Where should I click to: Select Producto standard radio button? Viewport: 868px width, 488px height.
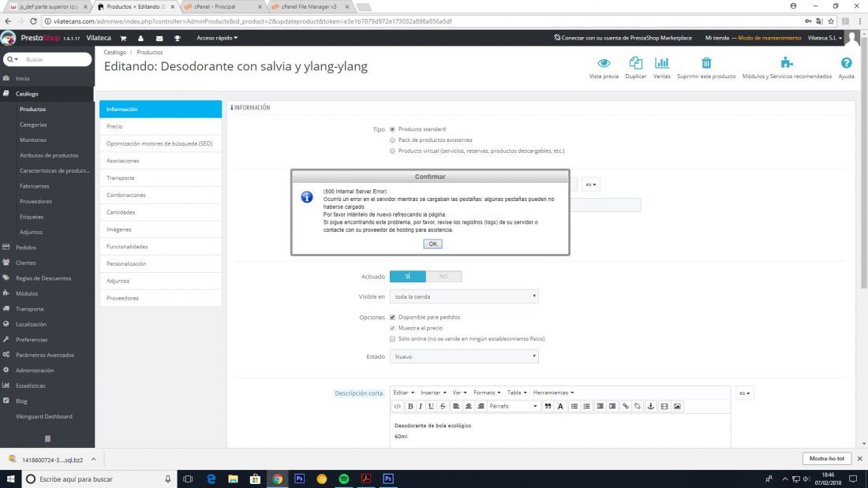(392, 129)
